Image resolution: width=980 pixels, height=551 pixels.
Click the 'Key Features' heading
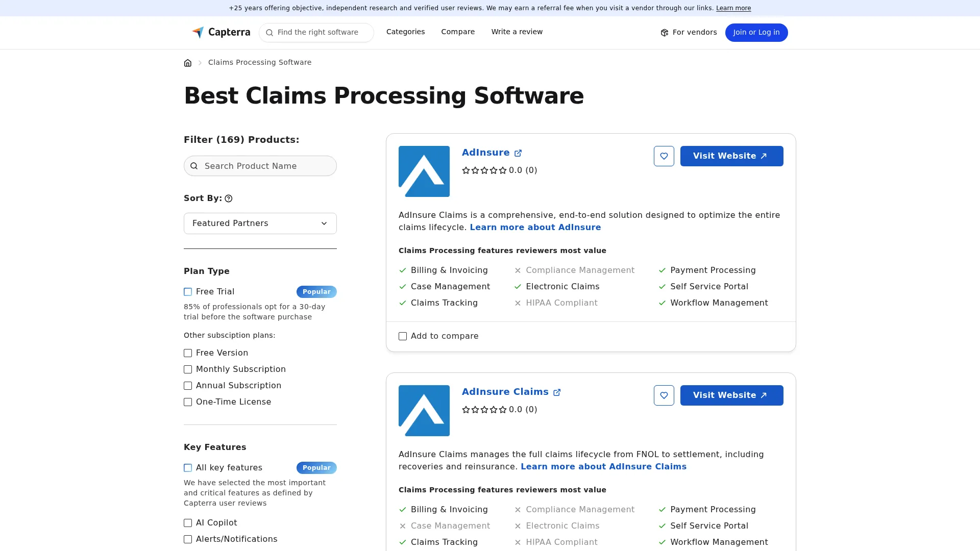click(x=215, y=447)
